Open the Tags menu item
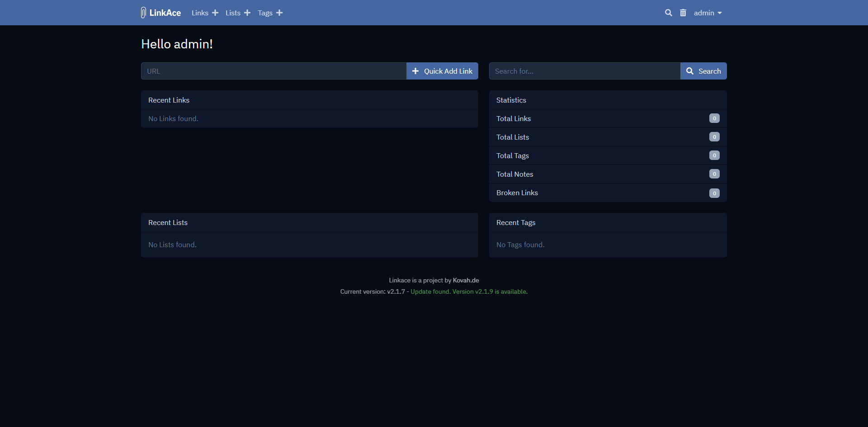 tap(265, 13)
